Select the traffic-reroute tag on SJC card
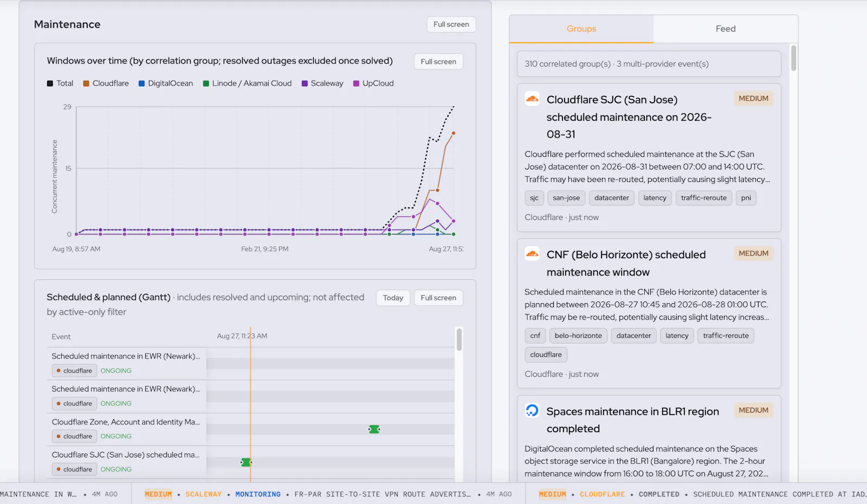 (x=704, y=198)
